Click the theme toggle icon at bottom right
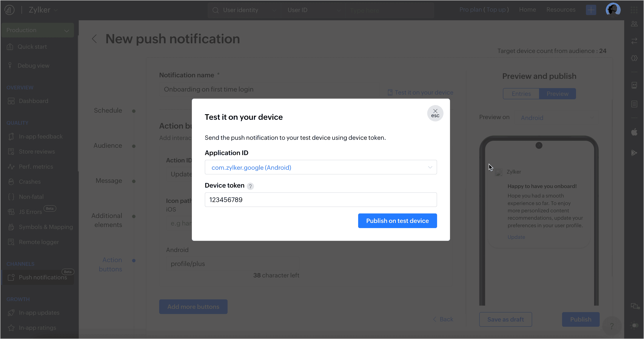Screen dimensions: 644x339 click(634, 325)
